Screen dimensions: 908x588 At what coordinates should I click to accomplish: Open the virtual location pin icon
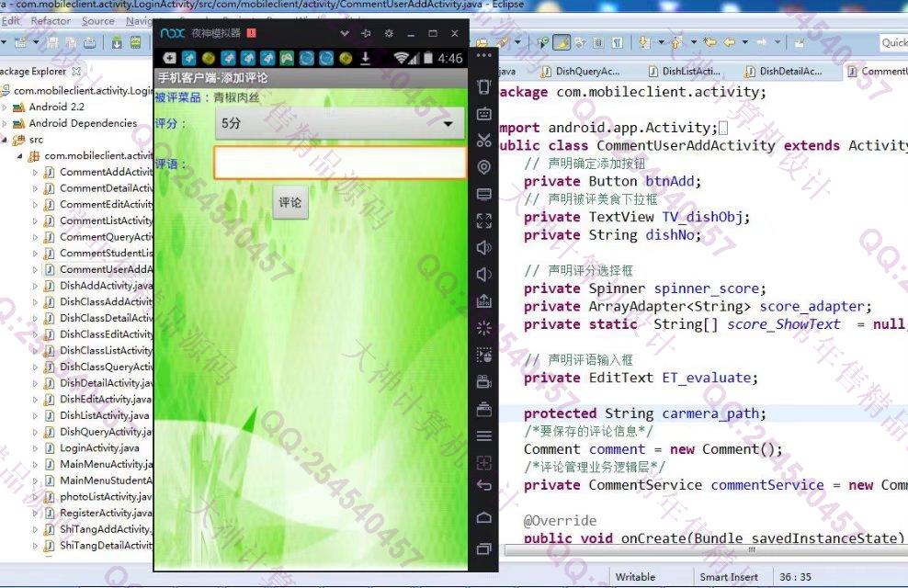484,166
